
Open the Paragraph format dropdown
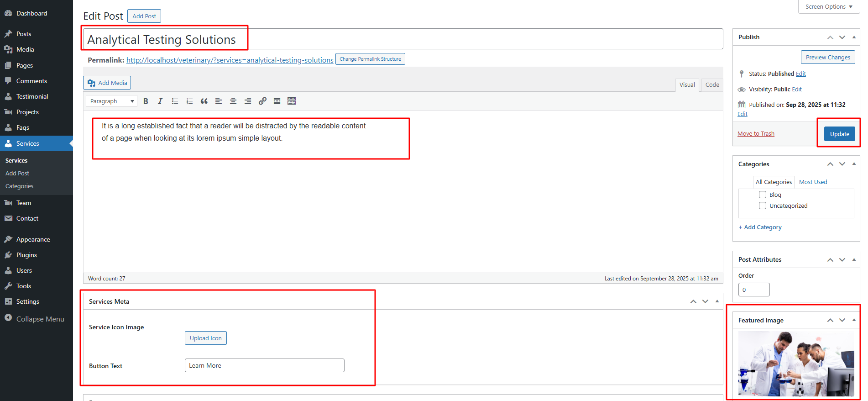[112, 101]
